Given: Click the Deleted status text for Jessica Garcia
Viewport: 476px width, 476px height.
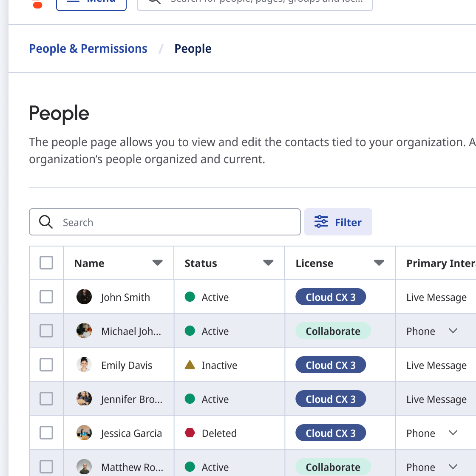Looking at the screenshot, I should pyautogui.click(x=219, y=433).
